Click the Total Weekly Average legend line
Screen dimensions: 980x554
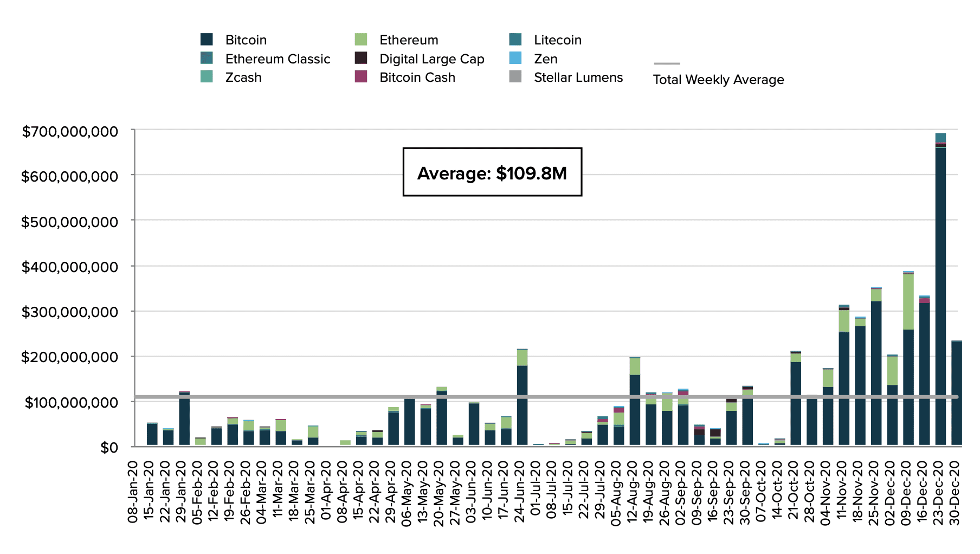667,63
